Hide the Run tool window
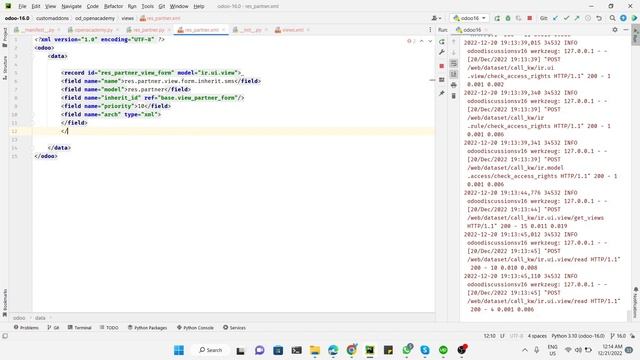640x360 pixels. pos(626,30)
